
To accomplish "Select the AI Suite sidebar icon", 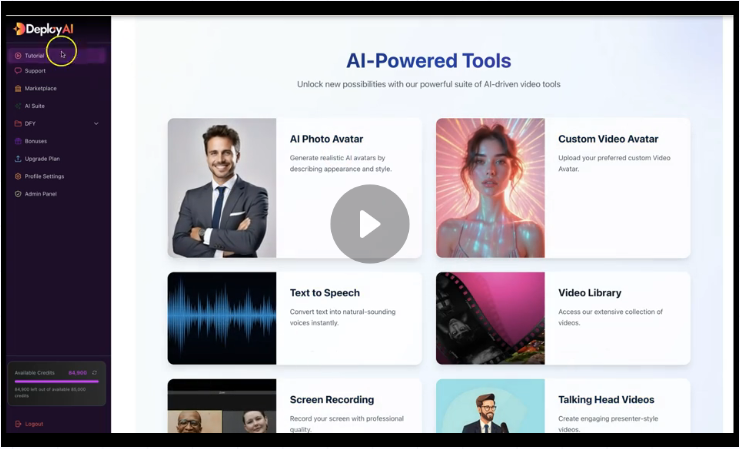I will coord(18,105).
